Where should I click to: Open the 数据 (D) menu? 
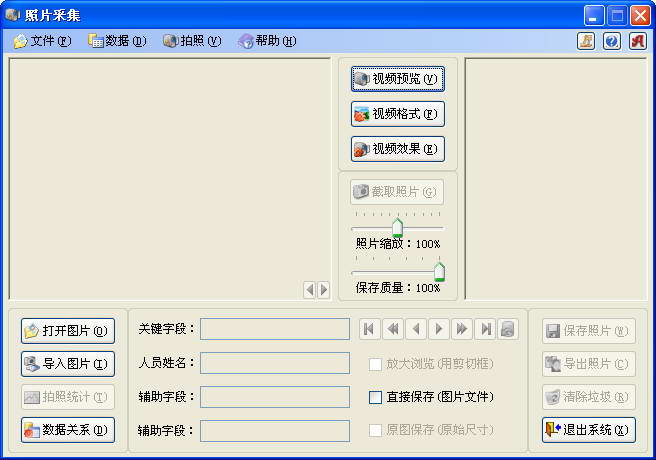coord(117,41)
